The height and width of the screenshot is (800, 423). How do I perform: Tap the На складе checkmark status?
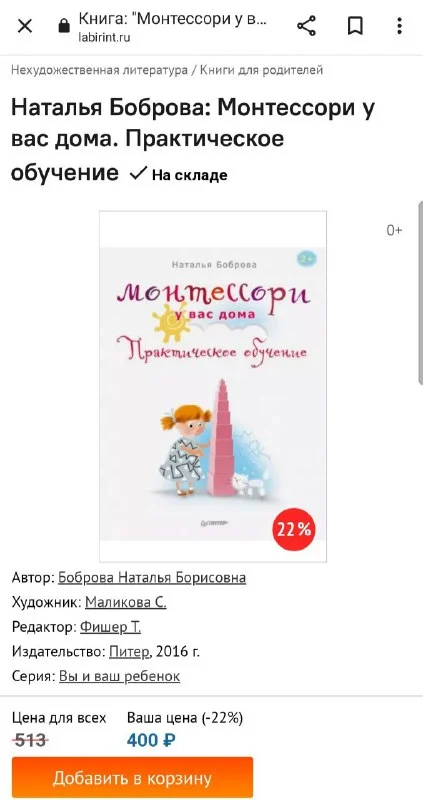(x=179, y=175)
